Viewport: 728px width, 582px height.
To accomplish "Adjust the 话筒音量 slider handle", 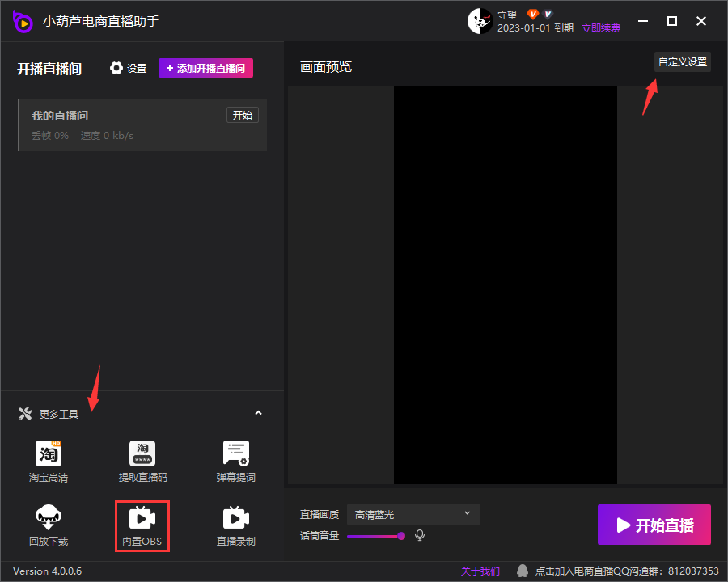I will click(x=401, y=535).
